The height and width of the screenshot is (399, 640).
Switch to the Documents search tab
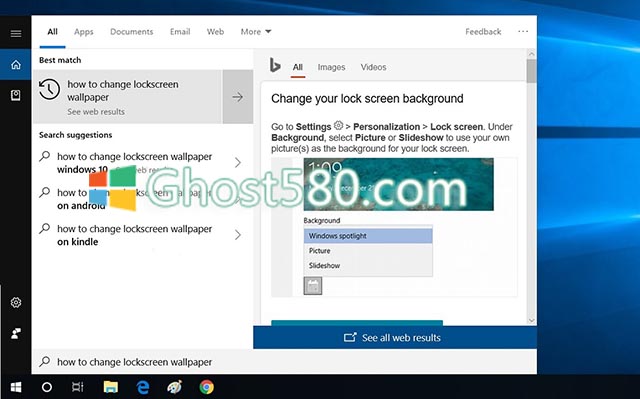tap(131, 32)
